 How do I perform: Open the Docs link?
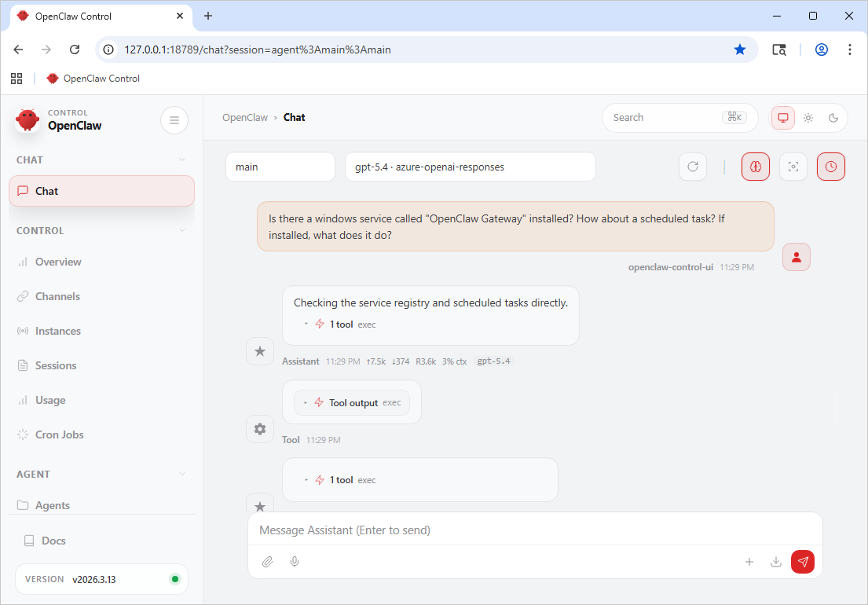53,541
